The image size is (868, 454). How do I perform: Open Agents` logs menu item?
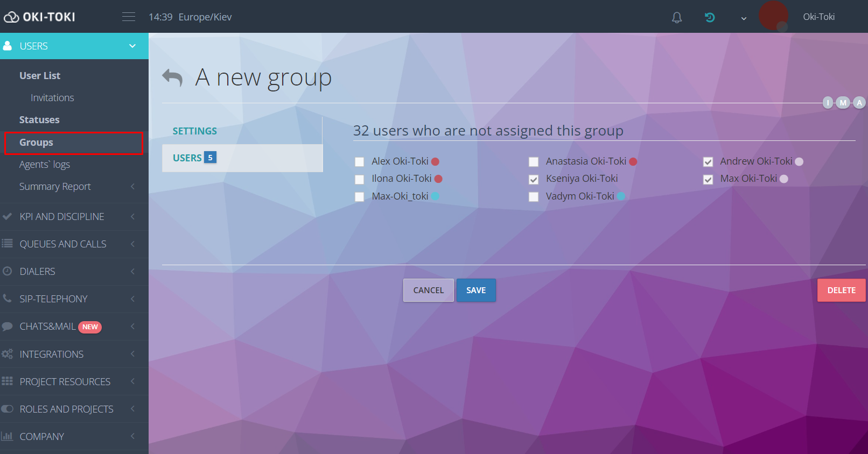tap(45, 165)
